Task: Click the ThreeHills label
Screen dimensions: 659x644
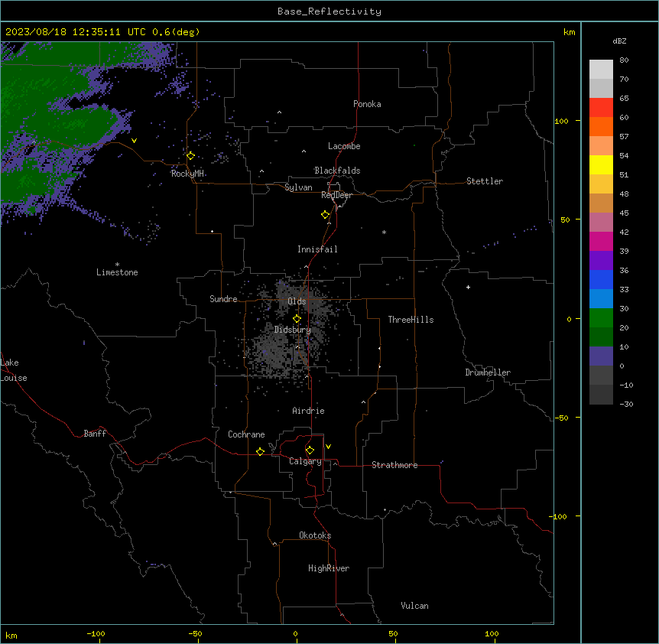Action: pyautogui.click(x=411, y=320)
